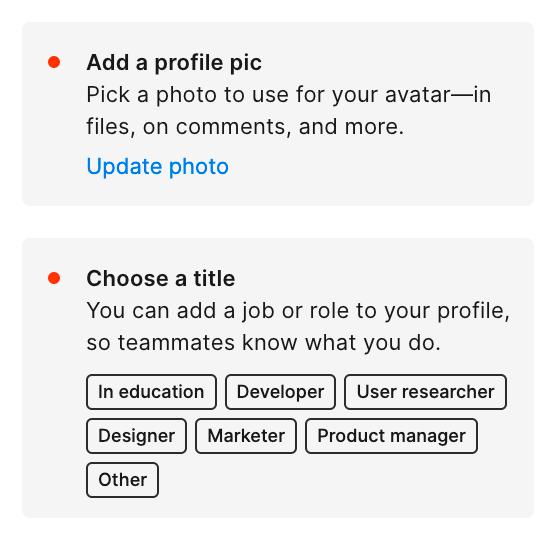Click the 'Pick a photo to use' text line
560x544 pixels.
(x=289, y=95)
